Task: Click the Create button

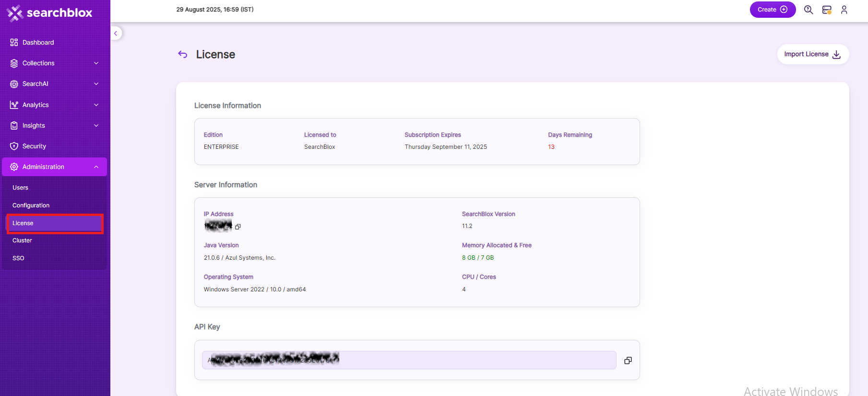Action: tap(773, 10)
